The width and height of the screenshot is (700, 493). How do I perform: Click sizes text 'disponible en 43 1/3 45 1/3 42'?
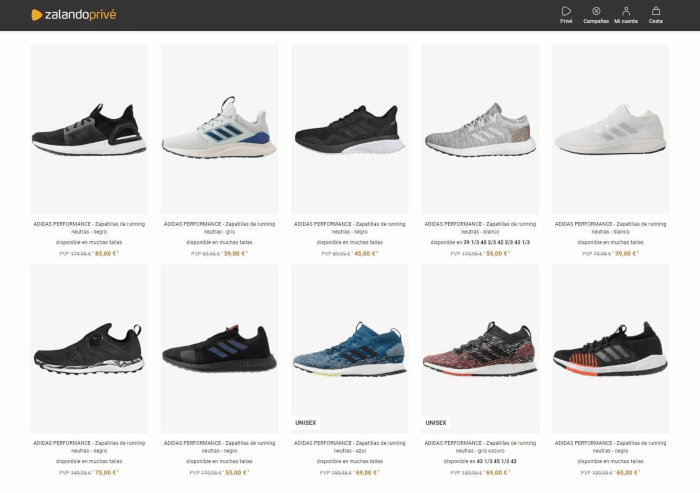[x=480, y=461]
